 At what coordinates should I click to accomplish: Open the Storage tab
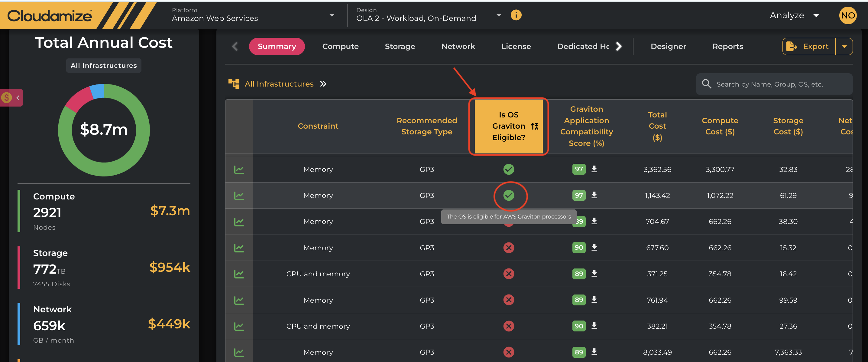click(x=400, y=47)
